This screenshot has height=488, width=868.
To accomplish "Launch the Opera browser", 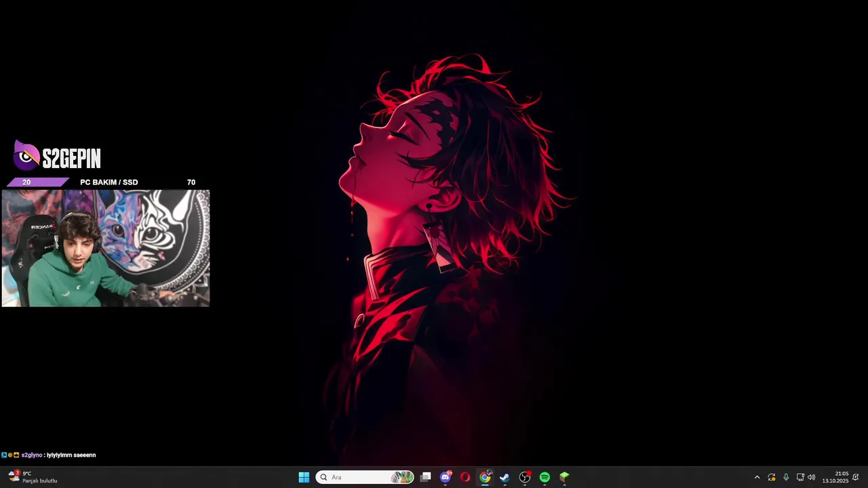I will pyautogui.click(x=465, y=477).
